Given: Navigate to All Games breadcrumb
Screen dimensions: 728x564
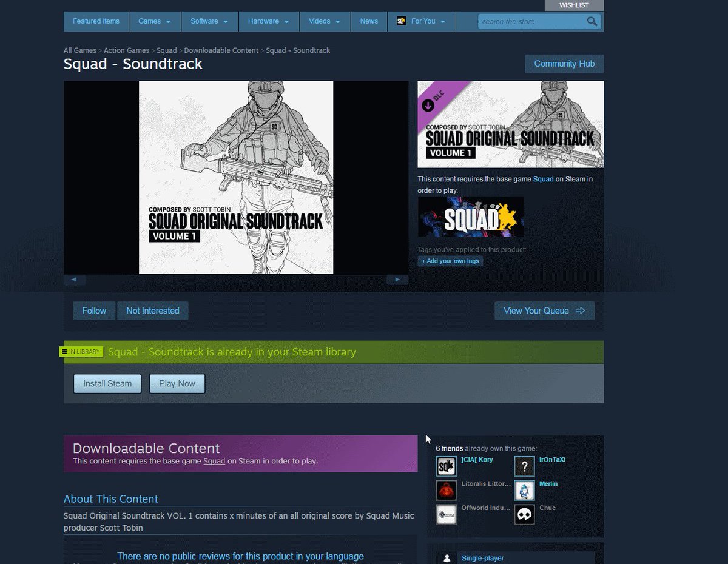Looking at the screenshot, I should coord(80,50).
